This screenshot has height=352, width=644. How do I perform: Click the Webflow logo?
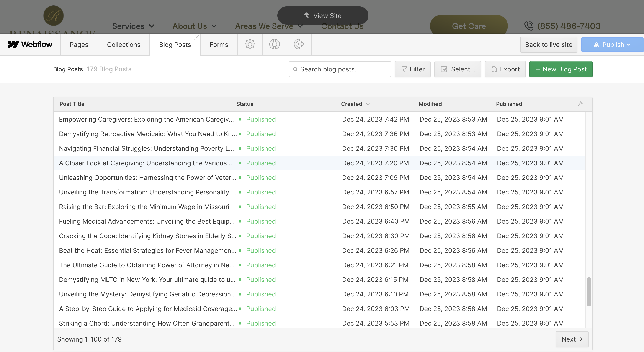click(x=30, y=44)
